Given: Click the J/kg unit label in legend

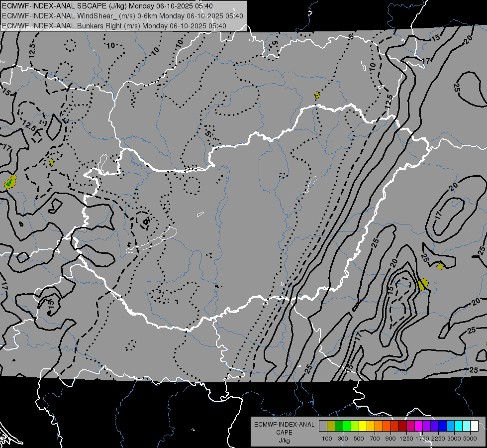Looking at the screenshot, I should tap(284, 441).
